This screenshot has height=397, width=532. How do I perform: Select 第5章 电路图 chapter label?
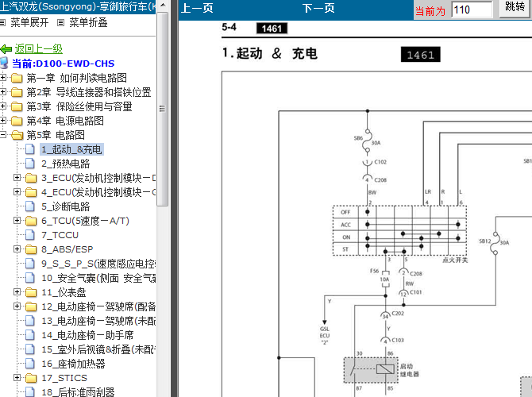coord(56,135)
